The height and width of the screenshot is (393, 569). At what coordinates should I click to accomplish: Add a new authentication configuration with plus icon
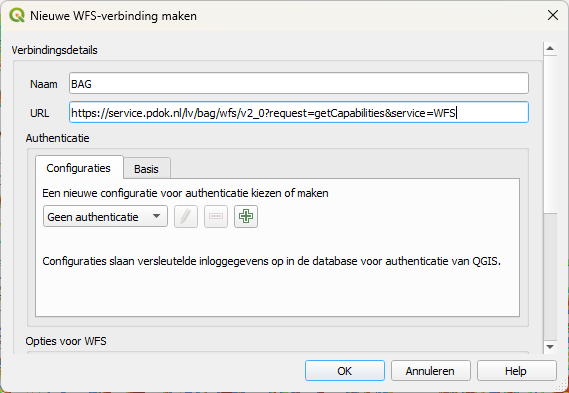click(x=246, y=217)
